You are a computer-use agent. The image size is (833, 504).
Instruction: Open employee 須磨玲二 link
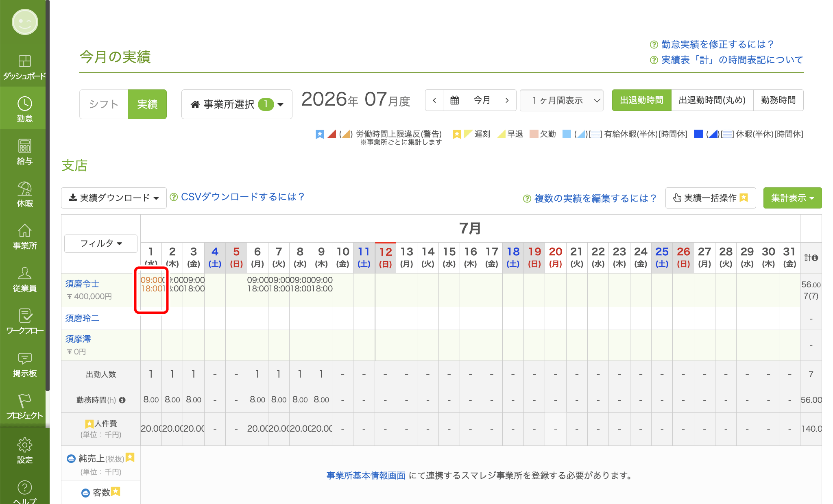tap(82, 318)
